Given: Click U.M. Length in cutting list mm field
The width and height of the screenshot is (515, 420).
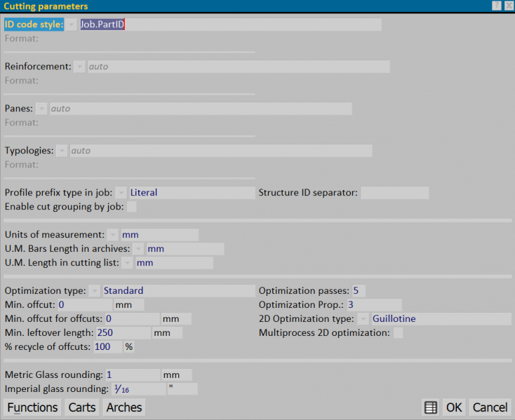Looking at the screenshot, I should pos(175,263).
